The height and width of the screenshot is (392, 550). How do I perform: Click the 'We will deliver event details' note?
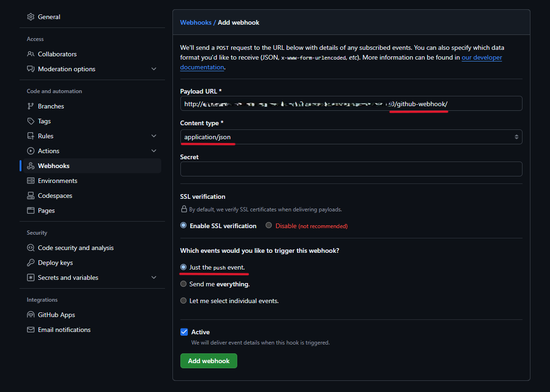point(260,343)
